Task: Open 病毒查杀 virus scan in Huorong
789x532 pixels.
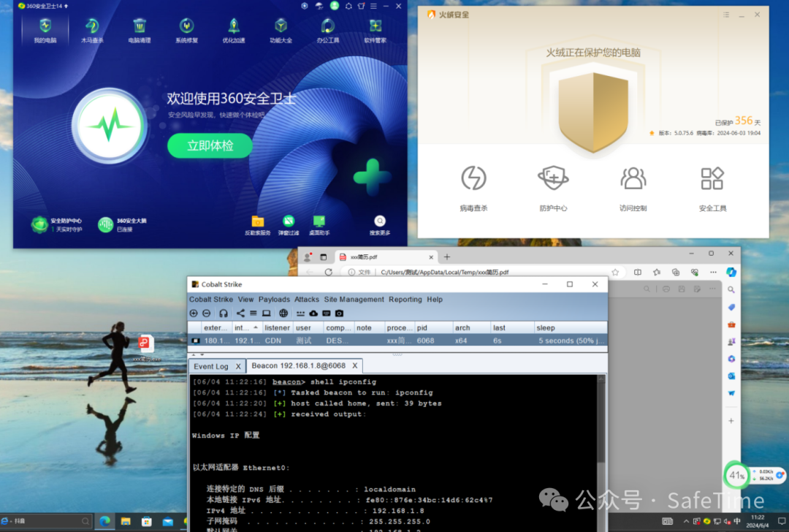Action: [473, 189]
